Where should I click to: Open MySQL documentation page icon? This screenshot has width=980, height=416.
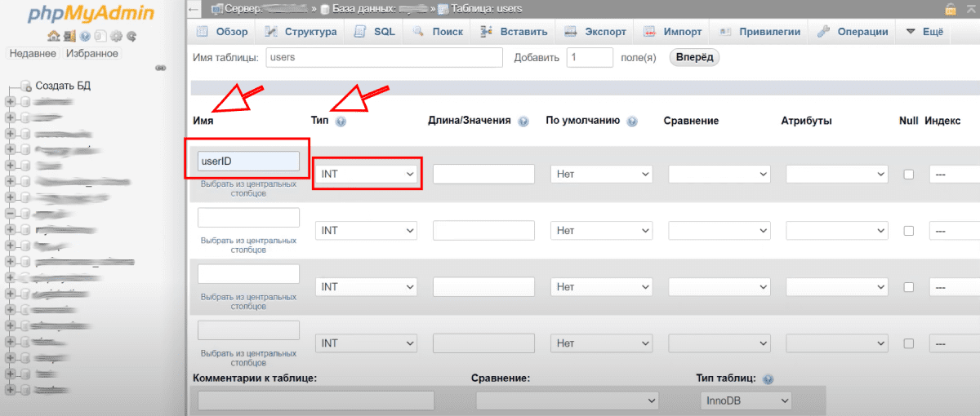[x=100, y=36]
